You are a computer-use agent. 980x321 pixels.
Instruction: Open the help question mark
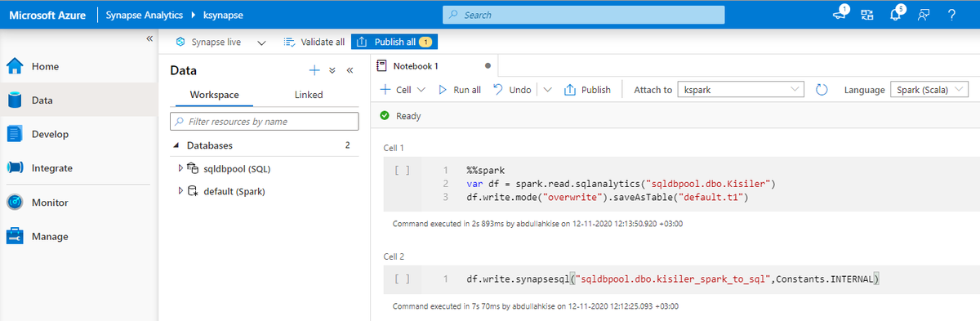point(951,15)
